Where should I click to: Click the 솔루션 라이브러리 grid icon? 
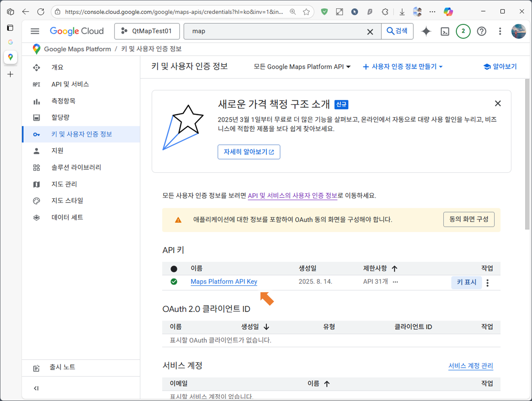pos(36,168)
